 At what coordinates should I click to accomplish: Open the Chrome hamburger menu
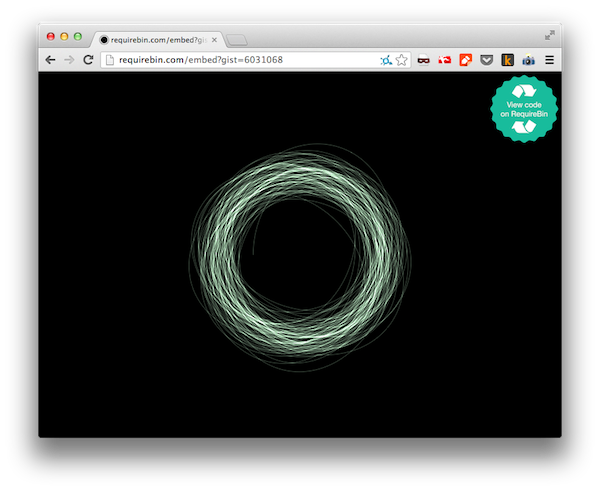[549, 60]
